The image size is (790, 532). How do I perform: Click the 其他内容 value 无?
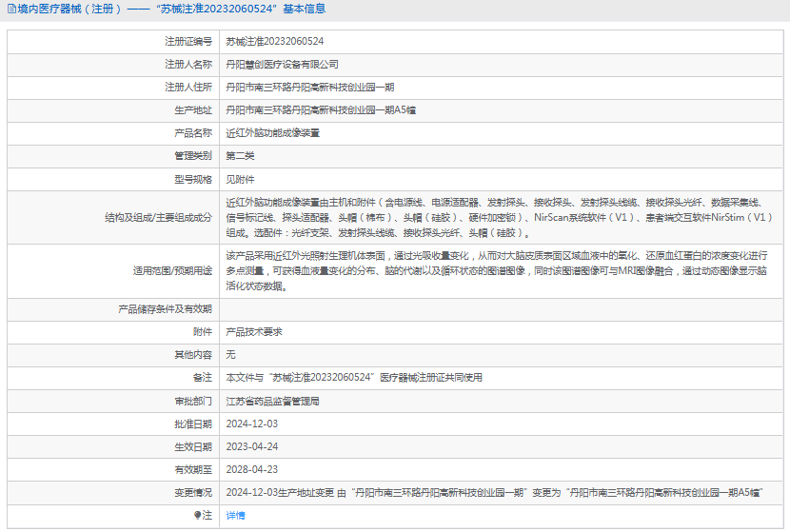pos(230,355)
